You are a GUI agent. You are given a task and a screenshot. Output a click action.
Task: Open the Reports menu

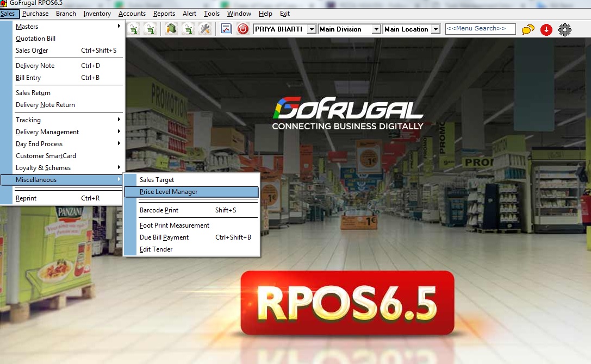164,14
